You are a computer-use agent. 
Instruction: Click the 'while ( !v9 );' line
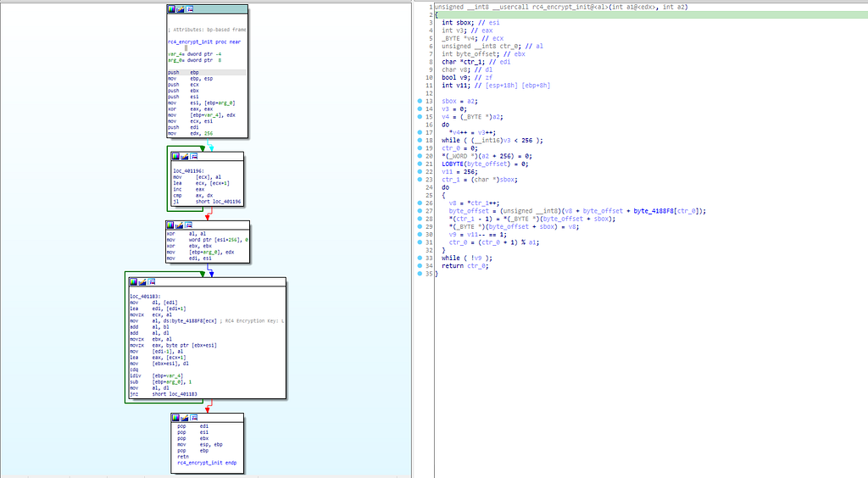[467, 258]
